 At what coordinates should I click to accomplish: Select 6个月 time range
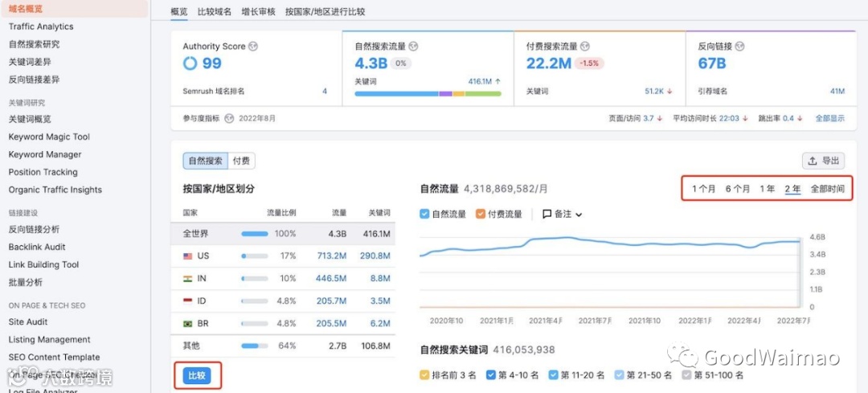738,189
